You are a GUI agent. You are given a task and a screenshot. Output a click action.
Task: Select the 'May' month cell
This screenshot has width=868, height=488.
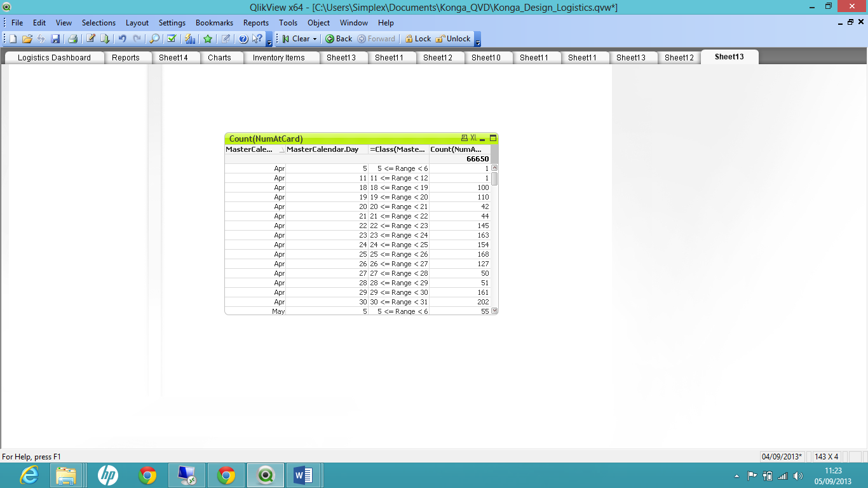pos(255,311)
